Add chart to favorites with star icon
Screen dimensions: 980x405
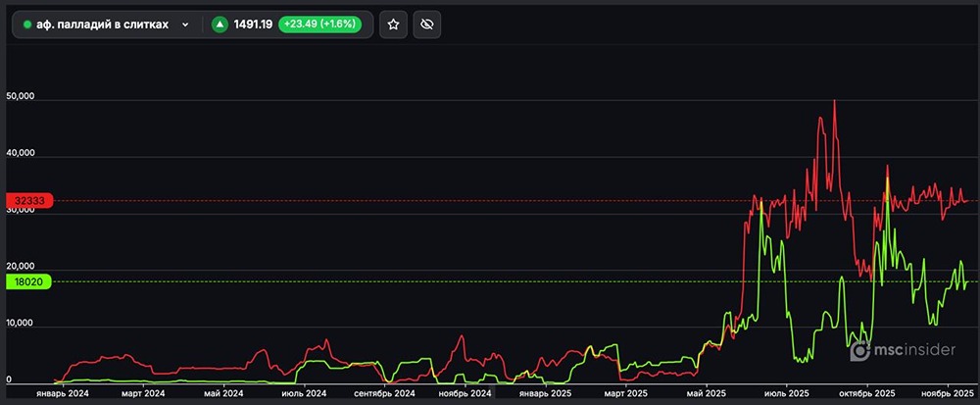click(393, 25)
